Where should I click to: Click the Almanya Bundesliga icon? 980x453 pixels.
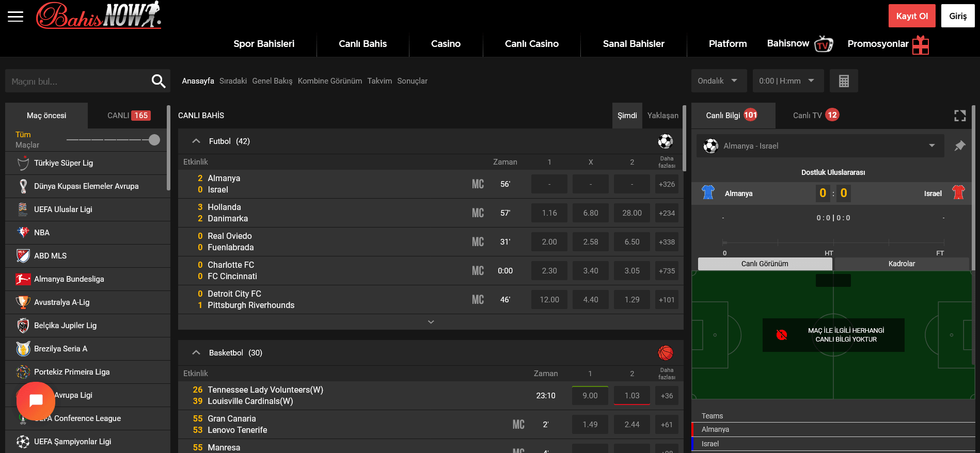click(23, 279)
